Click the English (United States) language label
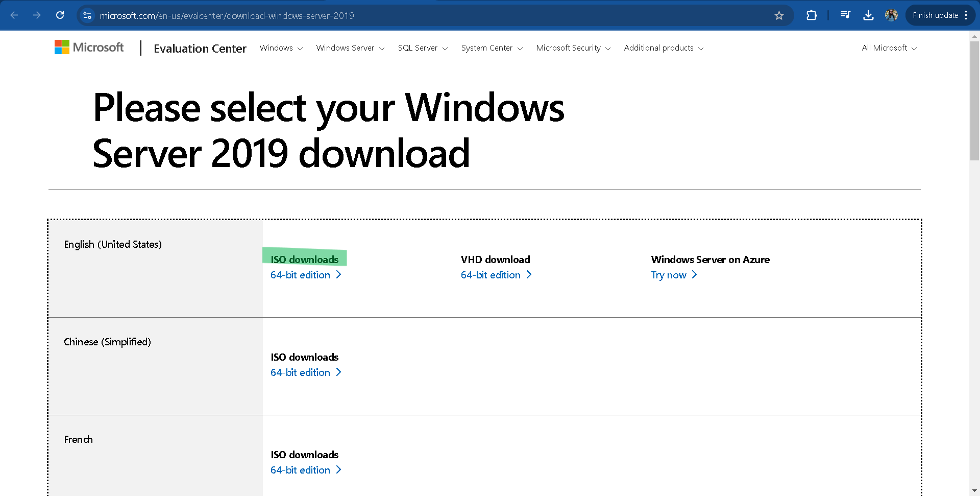Image resolution: width=980 pixels, height=496 pixels. [113, 245]
